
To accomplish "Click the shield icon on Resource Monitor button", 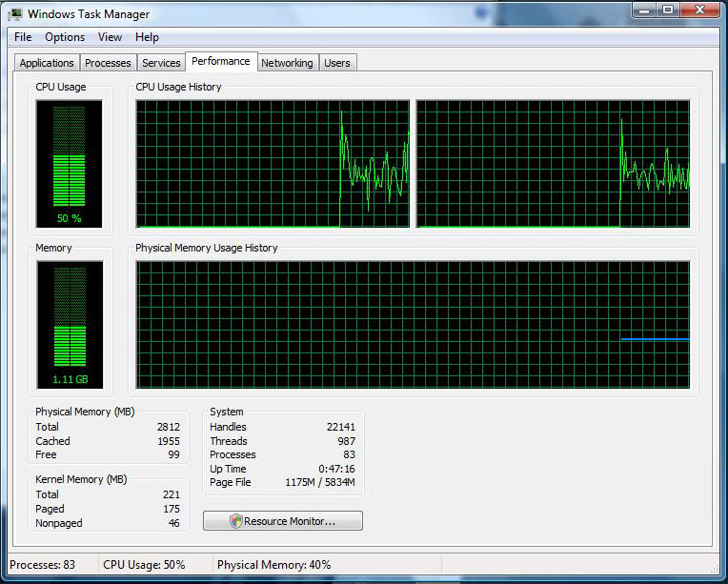I will pyautogui.click(x=235, y=521).
